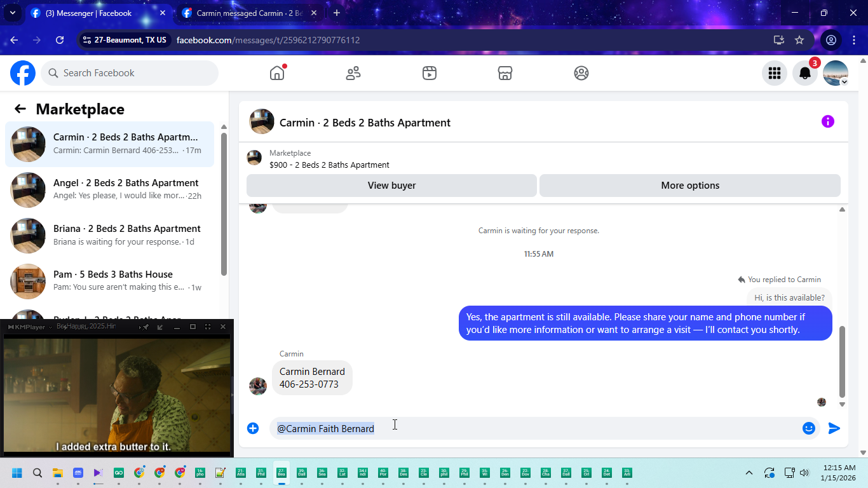Open Angel 2 Beds 2 Baths conversation
Image resolution: width=868 pixels, height=488 pixels.
[109, 190]
